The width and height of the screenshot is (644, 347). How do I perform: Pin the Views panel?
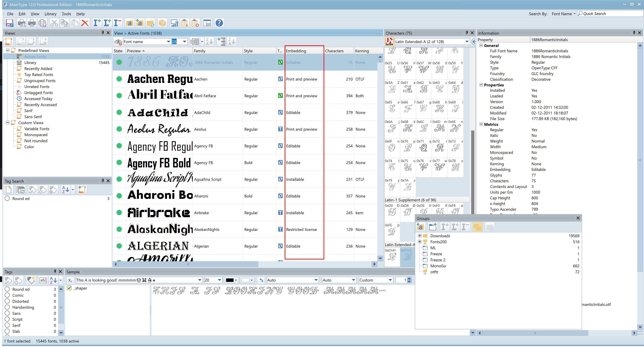(x=102, y=33)
